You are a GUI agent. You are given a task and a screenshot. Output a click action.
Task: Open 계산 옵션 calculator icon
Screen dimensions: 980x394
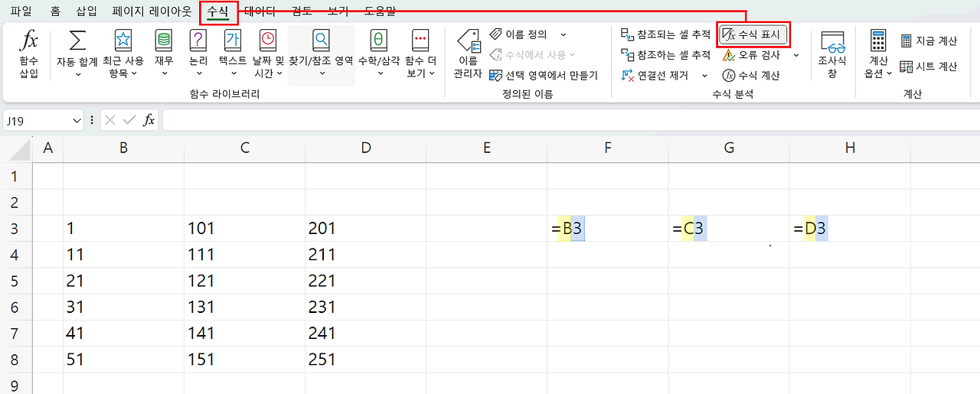coord(878,41)
